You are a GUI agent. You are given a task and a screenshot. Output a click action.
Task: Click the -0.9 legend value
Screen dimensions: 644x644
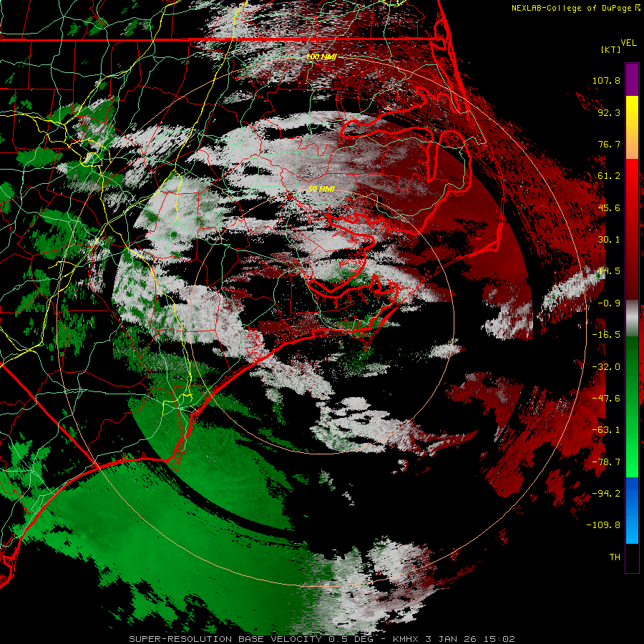tap(609, 303)
